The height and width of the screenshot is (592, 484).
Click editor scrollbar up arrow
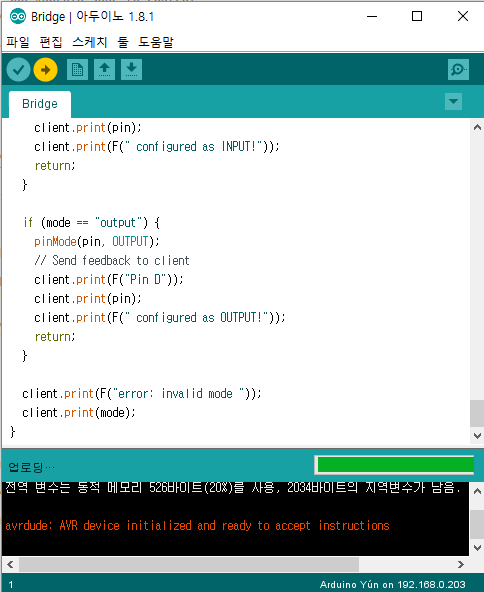coord(477,127)
